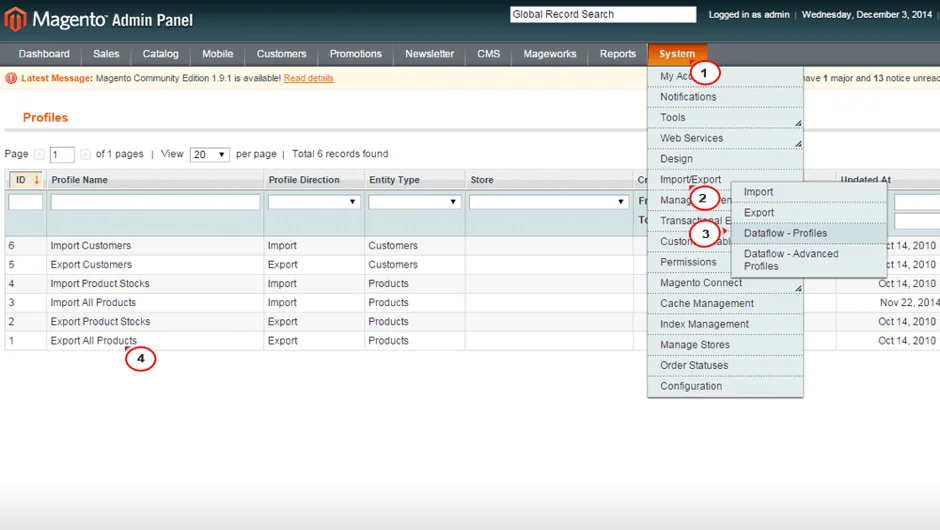Select Cache Management menu entry
940x530 pixels.
(x=725, y=303)
